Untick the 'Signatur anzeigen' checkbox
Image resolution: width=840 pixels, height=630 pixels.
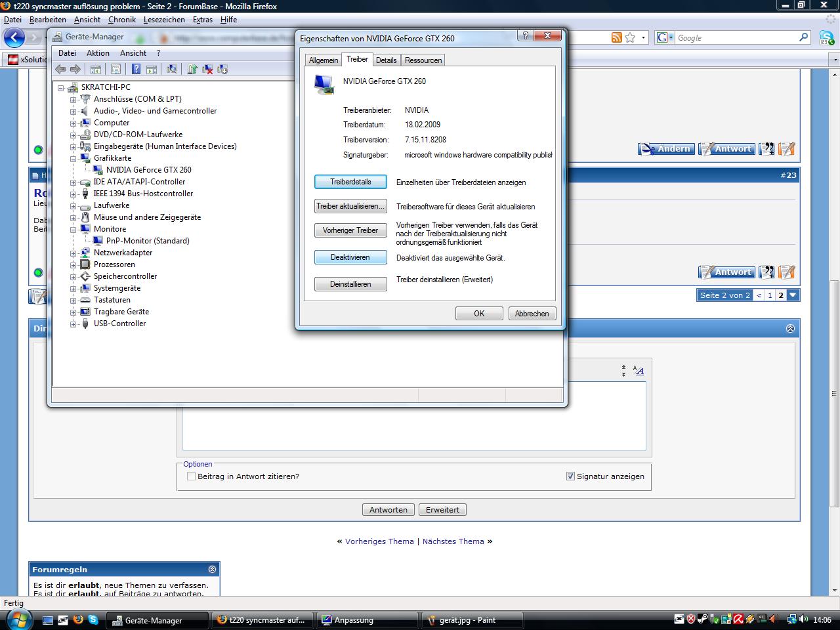tap(570, 476)
